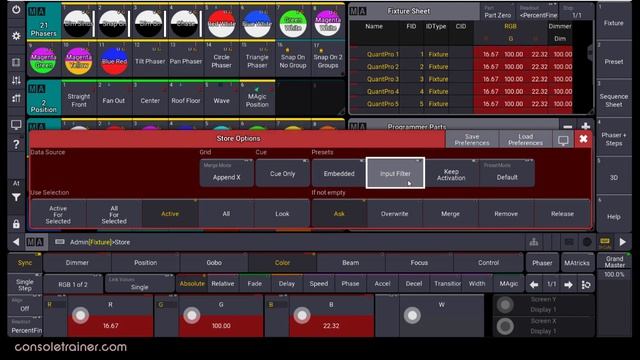Viewport: 640px width, 360px height.
Task: Toggle the Embedded preset option
Action: [x=339, y=173]
